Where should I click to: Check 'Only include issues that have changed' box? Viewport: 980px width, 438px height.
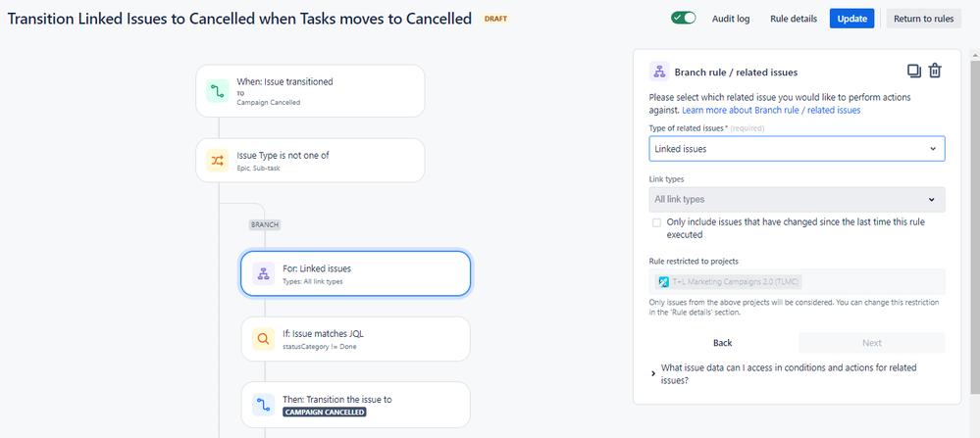coord(656,222)
